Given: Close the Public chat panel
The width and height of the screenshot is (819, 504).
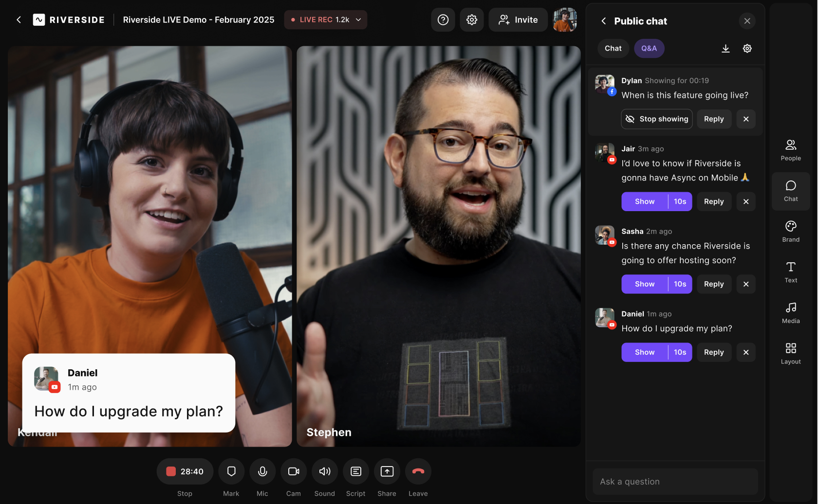Looking at the screenshot, I should click(747, 21).
